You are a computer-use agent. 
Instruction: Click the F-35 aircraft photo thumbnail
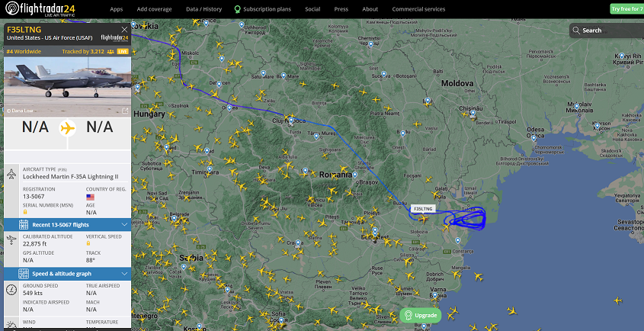pos(67,87)
